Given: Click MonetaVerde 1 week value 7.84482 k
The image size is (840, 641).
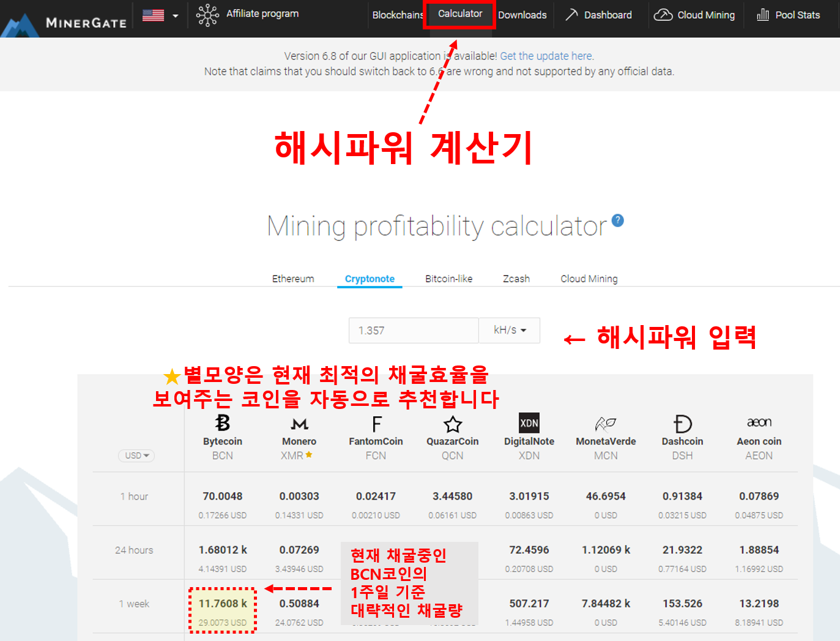Looking at the screenshot, I should pyautogui.click(x=606, y=604).
